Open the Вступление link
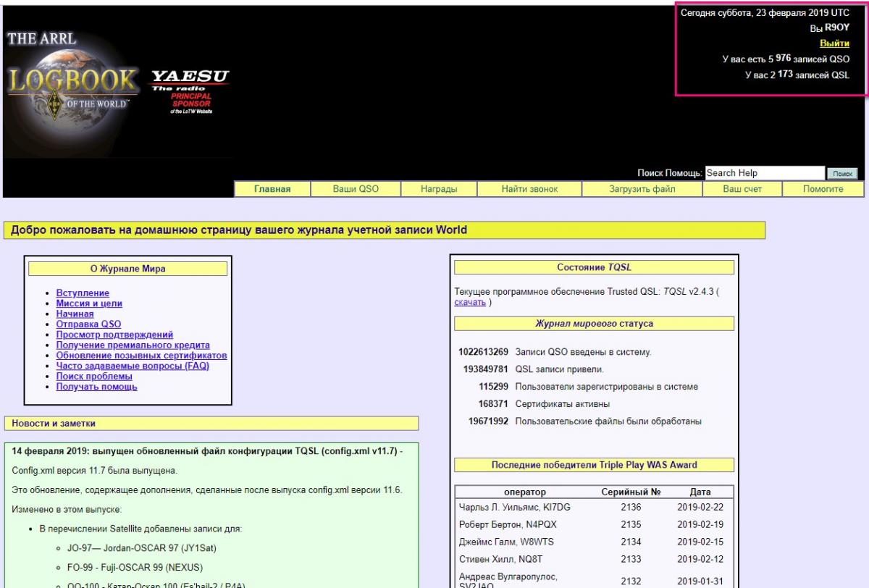The height and width of the screenshot is (588, 869). 83,293
